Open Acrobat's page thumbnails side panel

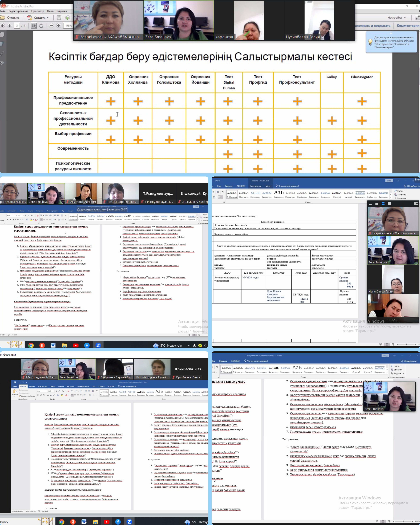pyautogui.click(x=2, y=34)
